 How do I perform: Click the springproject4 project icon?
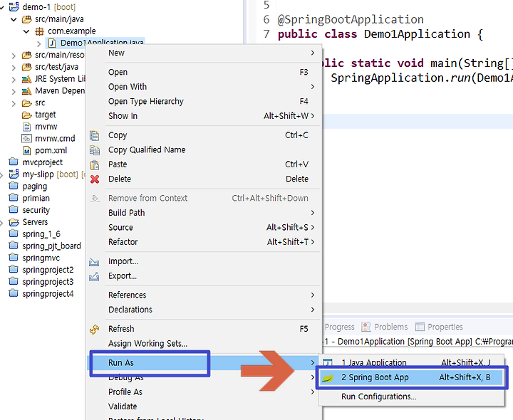click(14, 293)
